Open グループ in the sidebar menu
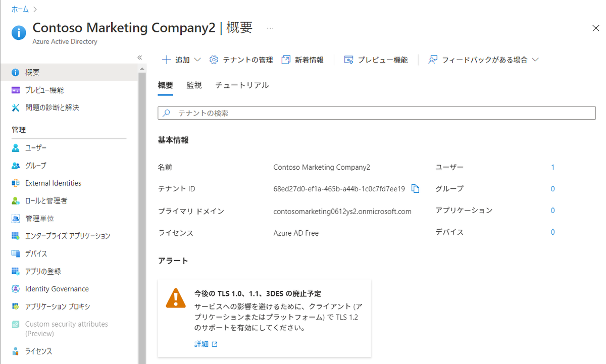 [36, 166]
